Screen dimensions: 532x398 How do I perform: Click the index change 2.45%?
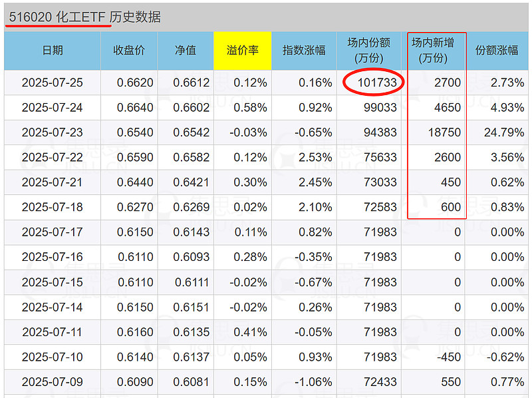(315, 182)
